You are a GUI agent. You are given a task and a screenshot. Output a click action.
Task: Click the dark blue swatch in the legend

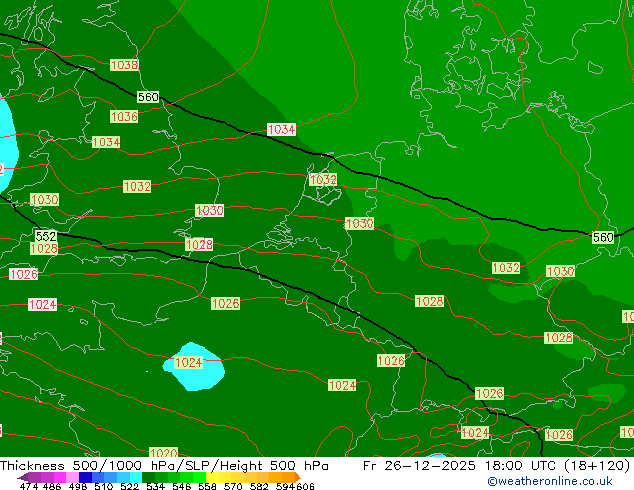tap(85, 477)
